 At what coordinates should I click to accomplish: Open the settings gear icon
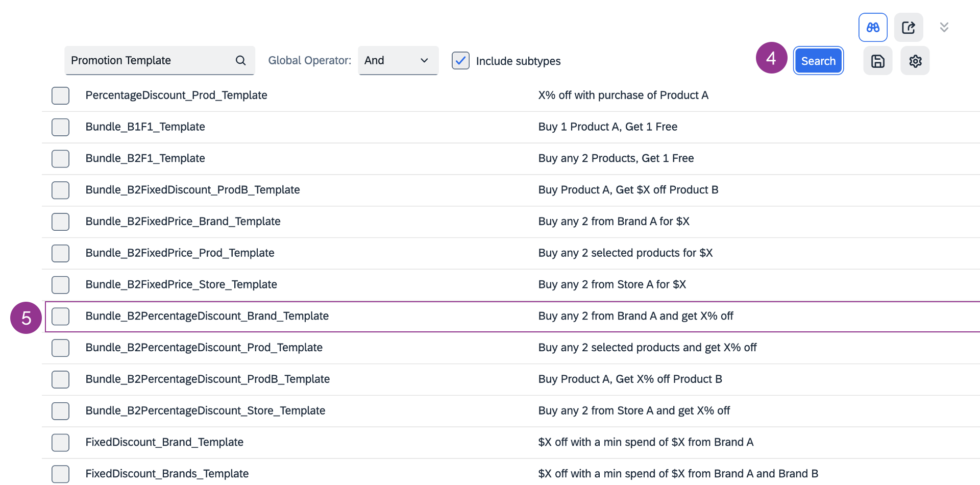915,61
